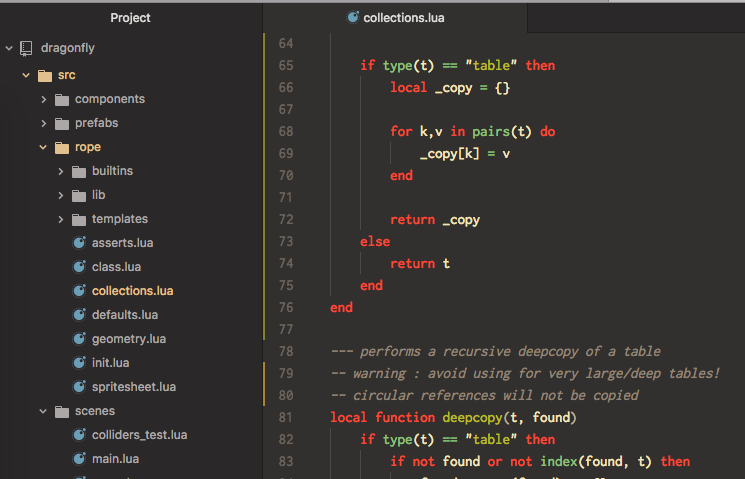
Task: Click the scenes folder icon
Action: tap(62, 412)
